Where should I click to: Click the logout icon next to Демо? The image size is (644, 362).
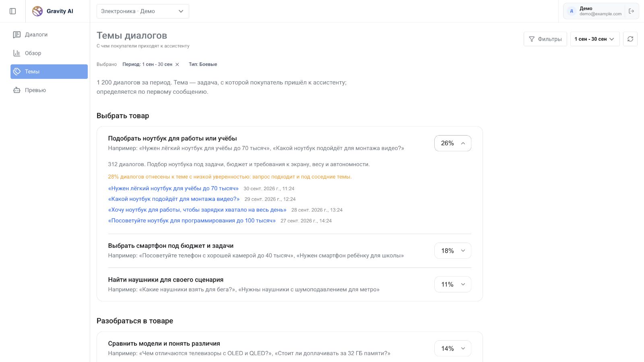(631, 11)
